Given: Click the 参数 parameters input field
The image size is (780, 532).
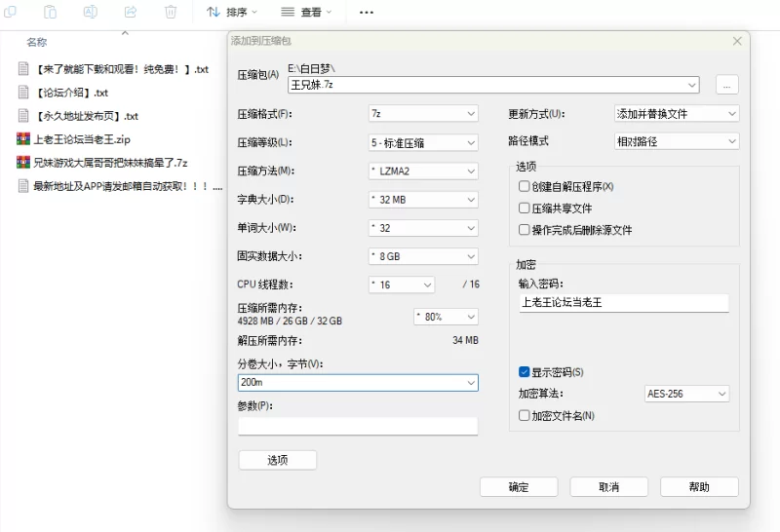Looking at the screenshot, I should point(358,426).
